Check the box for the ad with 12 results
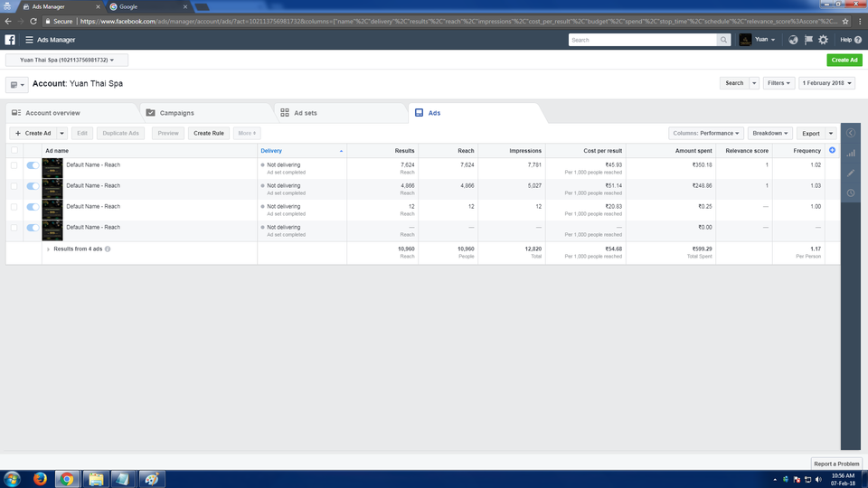Screen dimensions: 868x488 pyautogui.click(x=14, y=206)
